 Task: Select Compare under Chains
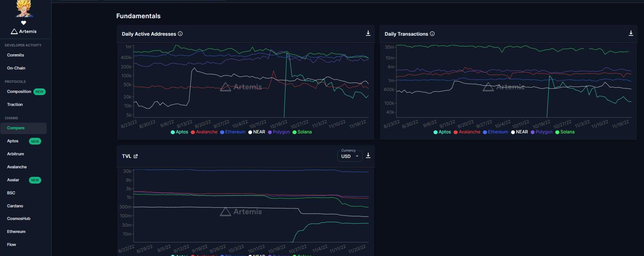(16, 128)
